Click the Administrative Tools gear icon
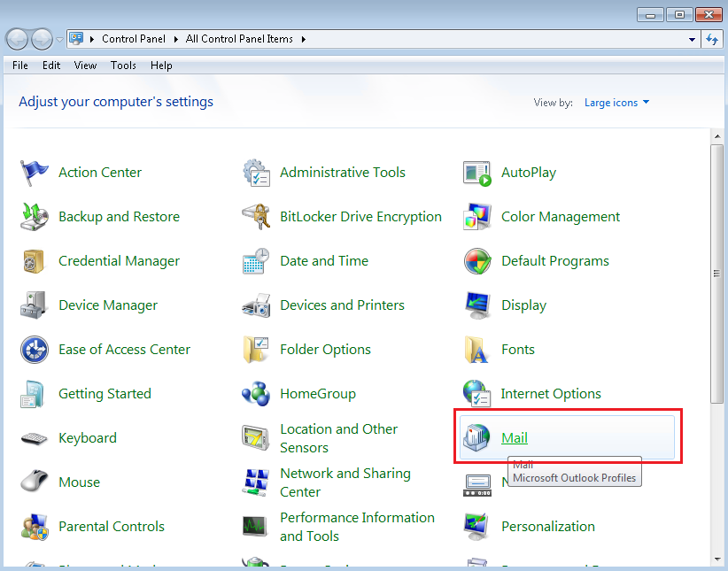 [256, 173]
